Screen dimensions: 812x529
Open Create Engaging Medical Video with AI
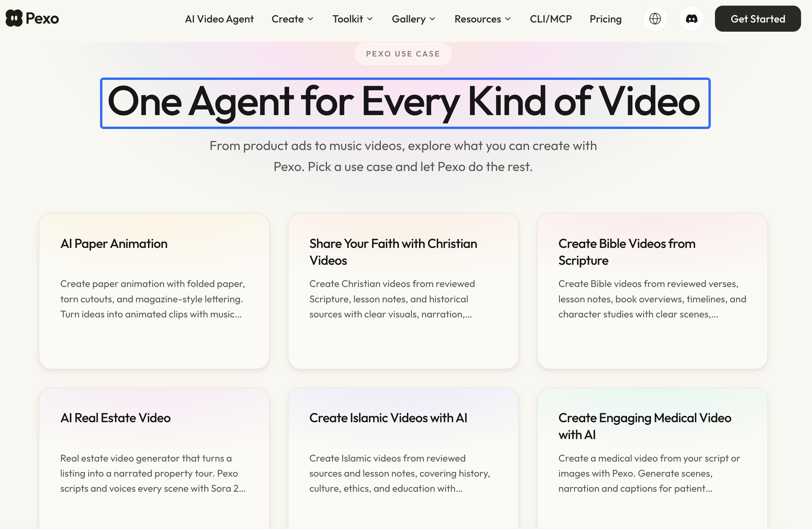652,458
